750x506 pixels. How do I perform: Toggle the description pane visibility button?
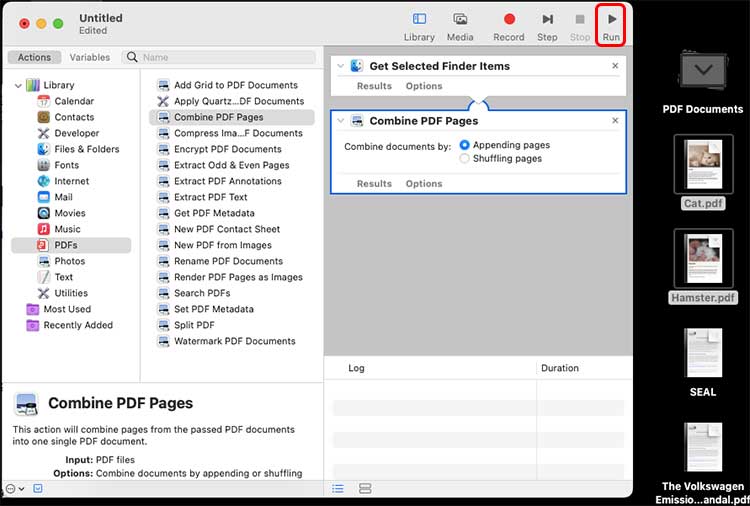tap(38, 488)
